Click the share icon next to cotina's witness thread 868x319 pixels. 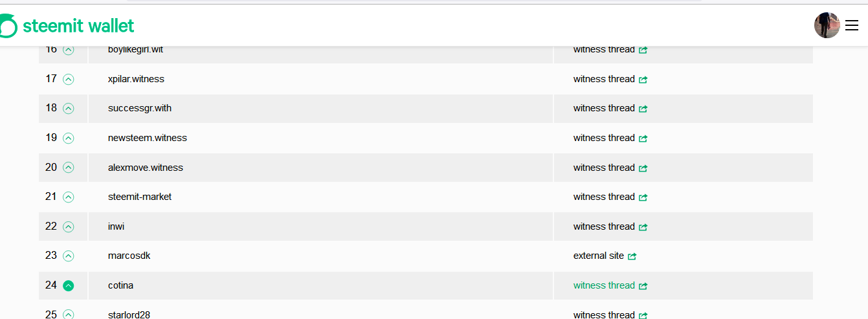point(643,286)
